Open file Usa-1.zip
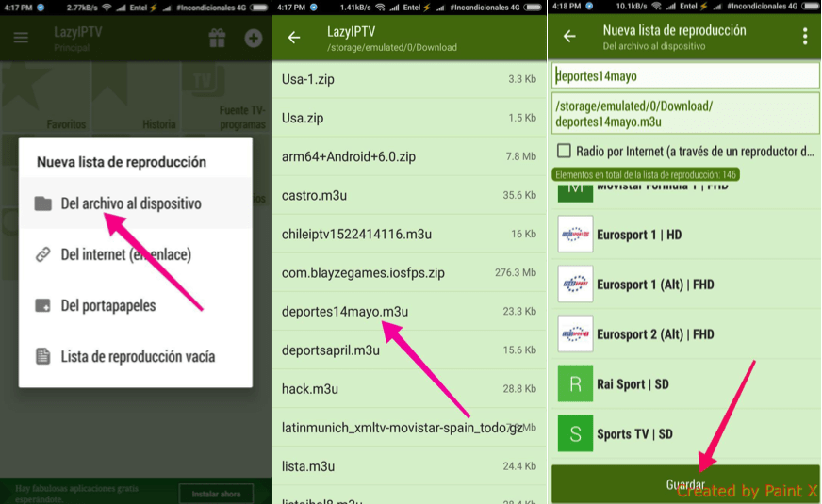The height and width of the screenshot is (504, 822). 409,79
